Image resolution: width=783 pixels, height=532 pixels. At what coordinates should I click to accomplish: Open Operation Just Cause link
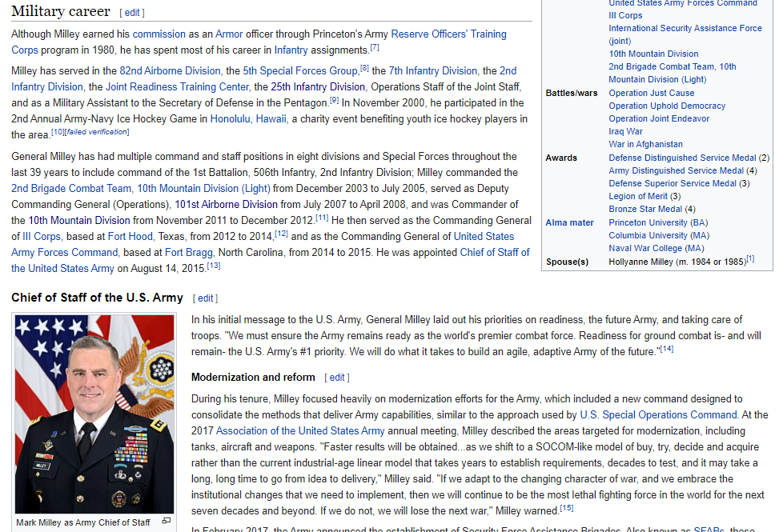(x=651, y=94)
